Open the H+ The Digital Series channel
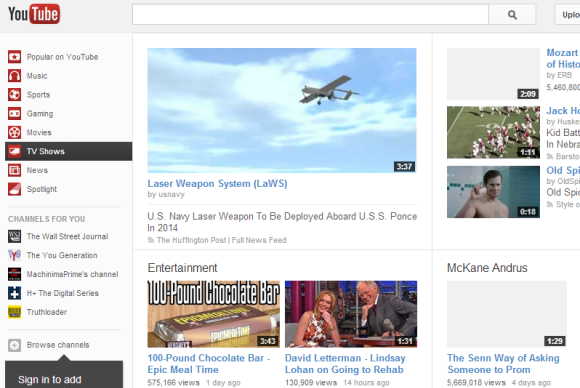This screenshot has height=388, width=580. coord(63,293)
